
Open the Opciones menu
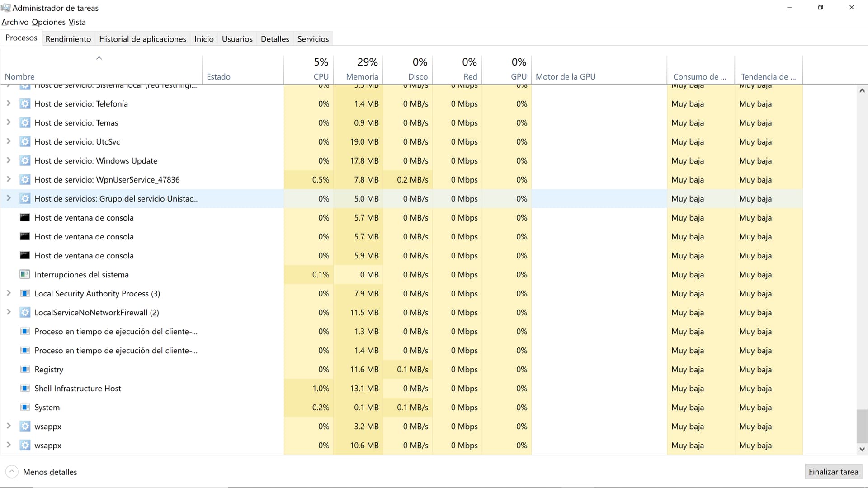[48, 22]
